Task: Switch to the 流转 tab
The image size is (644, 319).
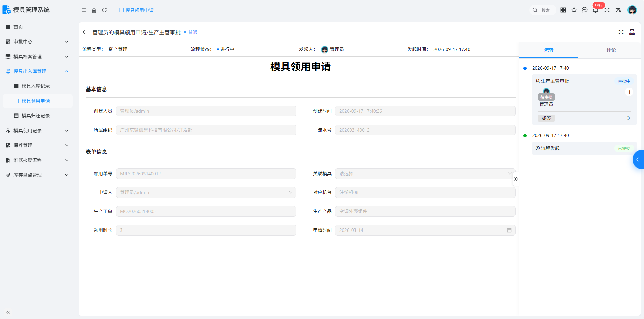Action: pyautogui.click(x=549, y=50)
